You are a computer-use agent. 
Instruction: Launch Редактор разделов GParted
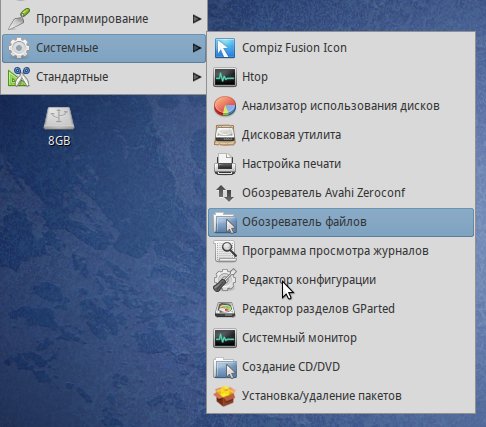point(341,309)
